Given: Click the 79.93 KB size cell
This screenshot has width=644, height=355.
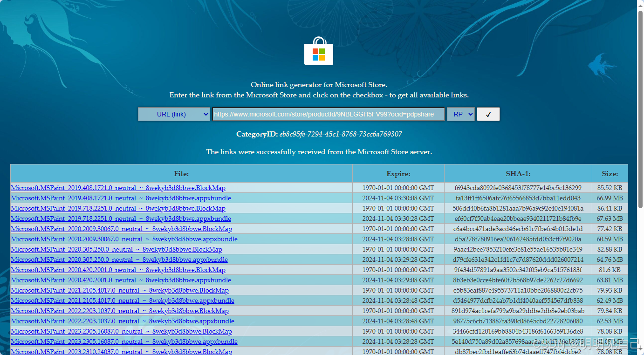Looking at the screenshot, I should click(x=610, y=290).
